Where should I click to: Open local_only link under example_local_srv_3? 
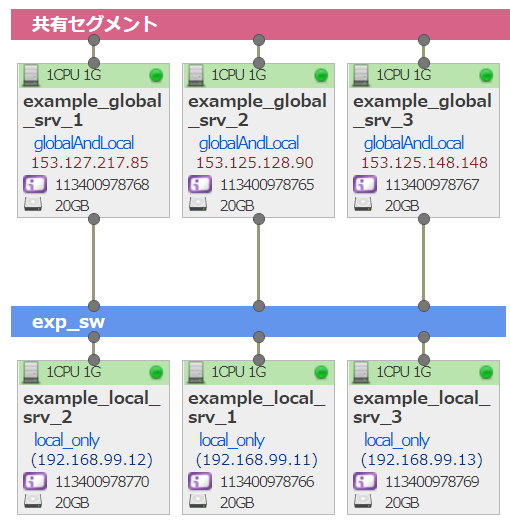[x=397, y=440]
